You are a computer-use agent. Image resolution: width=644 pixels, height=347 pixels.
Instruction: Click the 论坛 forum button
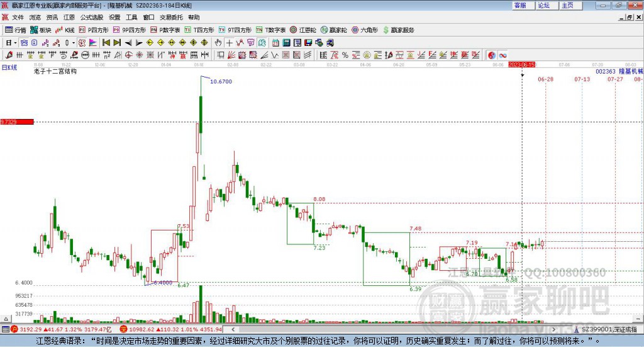tap(547, 5)
